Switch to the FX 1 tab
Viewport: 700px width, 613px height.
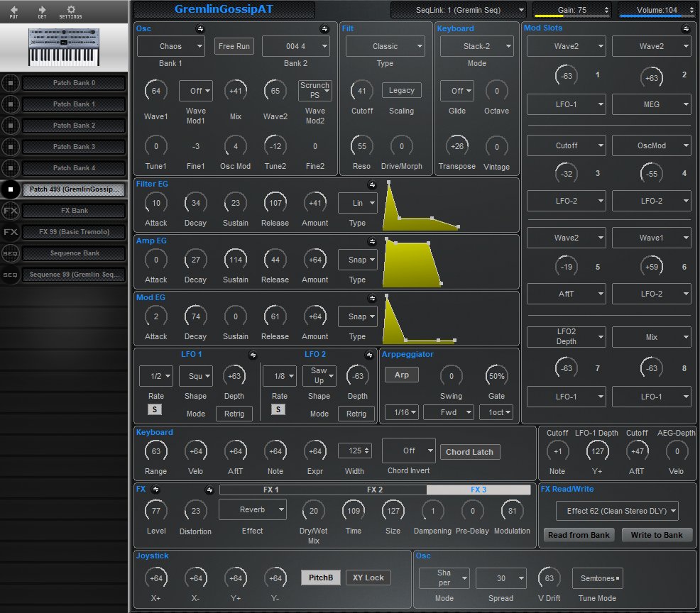click(271, 490)
